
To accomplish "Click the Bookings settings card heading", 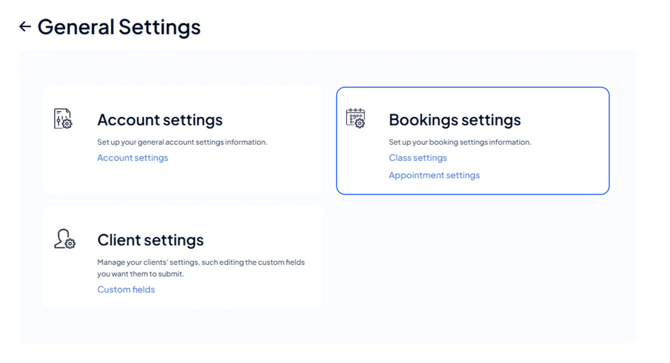I will pos(455,120).
